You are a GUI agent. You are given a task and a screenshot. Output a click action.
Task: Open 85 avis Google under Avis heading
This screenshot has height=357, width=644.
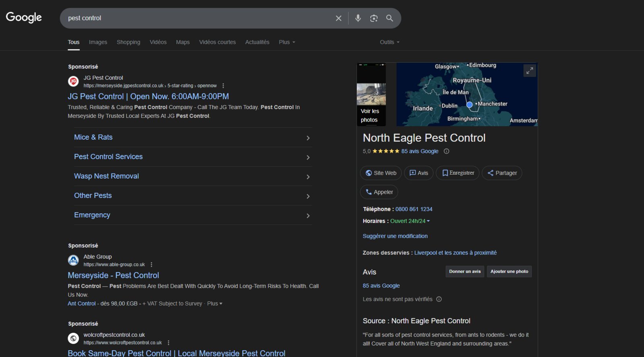tap(381, 286)
